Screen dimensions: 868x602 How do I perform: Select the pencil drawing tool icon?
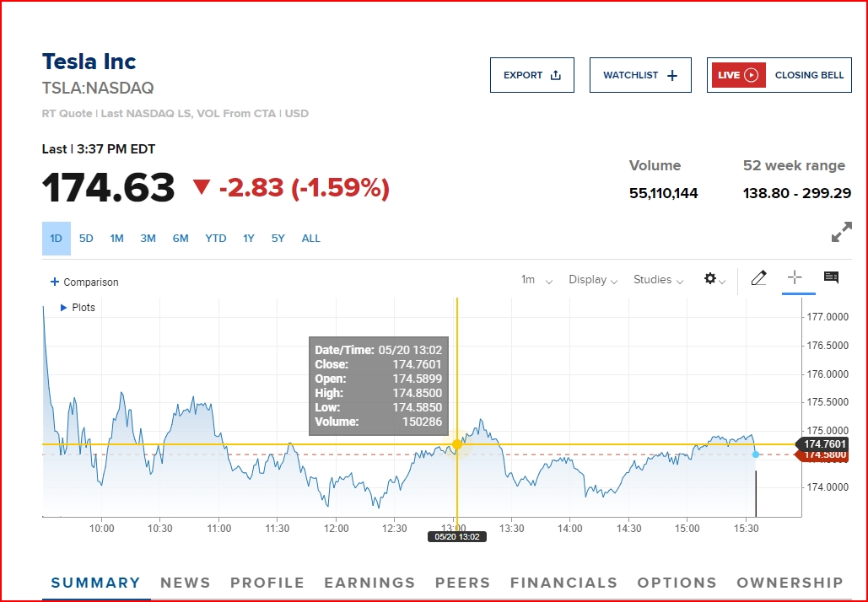click(x=758, y=277)
